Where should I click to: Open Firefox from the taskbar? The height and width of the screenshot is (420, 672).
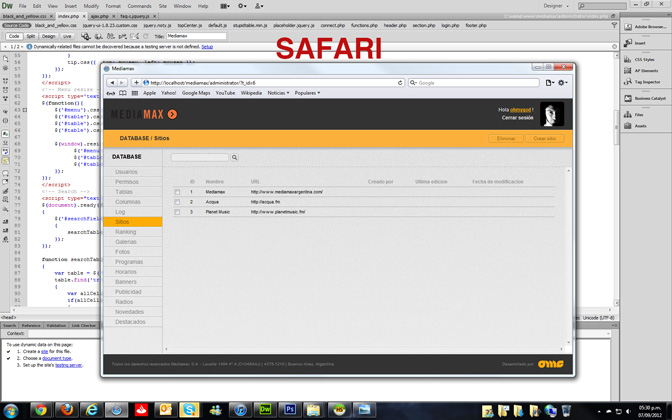pyautogui.click(x=66, y=410)
